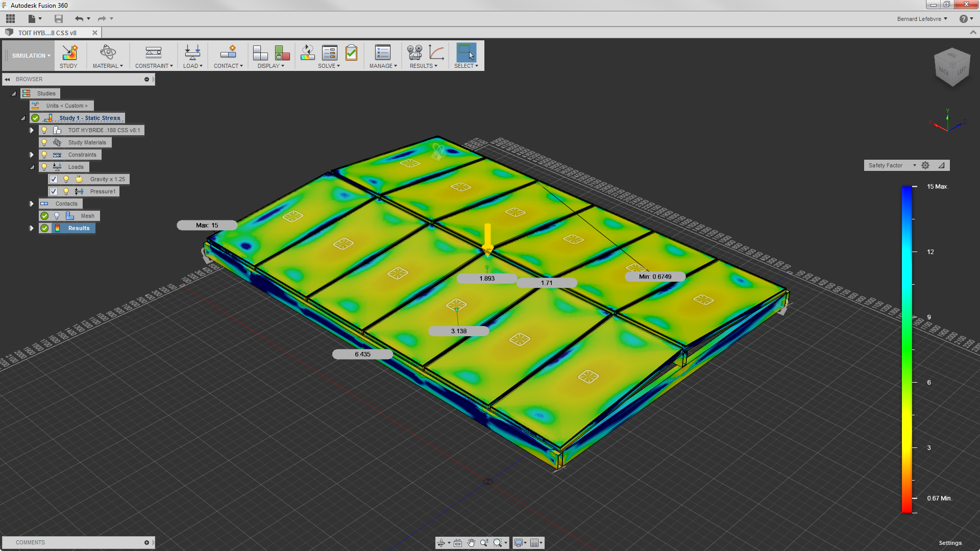Toggle visibility bulb for Mesh
Screen dimensions: 980x551
(x=57, y=216)
